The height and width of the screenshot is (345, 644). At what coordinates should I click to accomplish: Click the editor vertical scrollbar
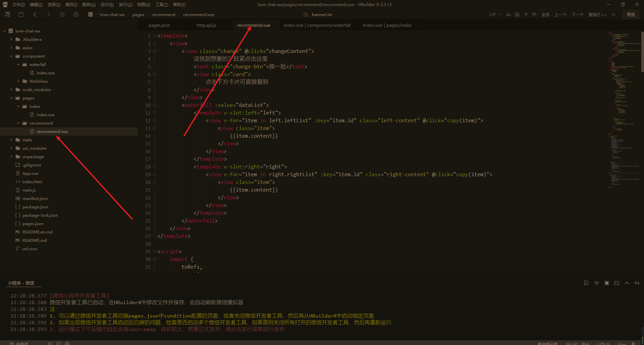(642, 52)
